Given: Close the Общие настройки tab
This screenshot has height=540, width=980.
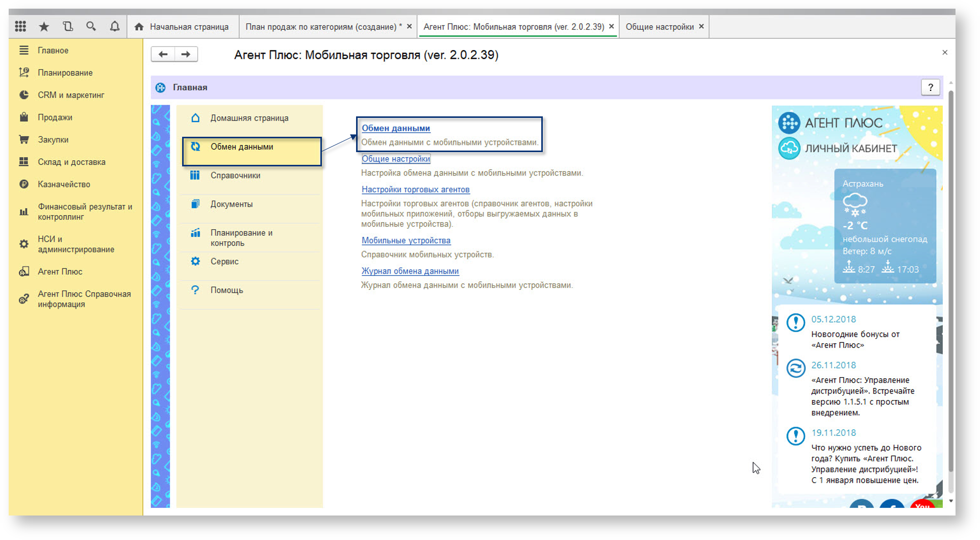Looking at the screenshot, I should [701, 26].
